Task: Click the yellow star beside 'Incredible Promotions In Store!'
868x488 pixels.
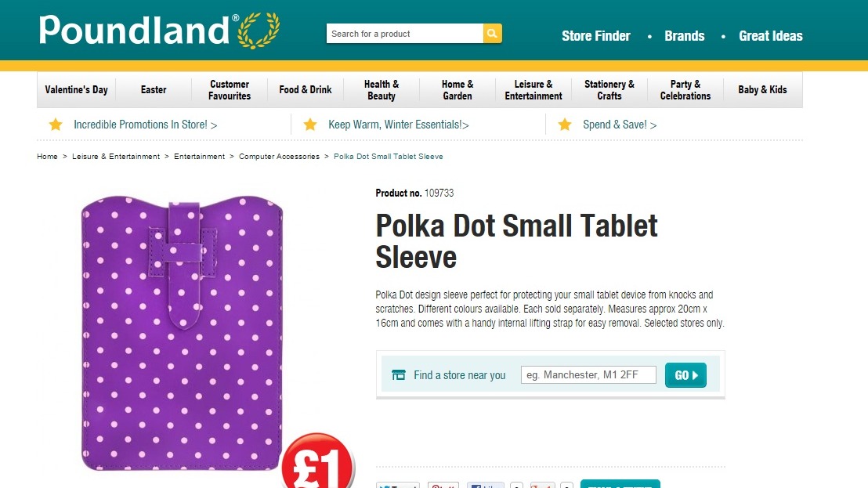Action: coord(55,124)
